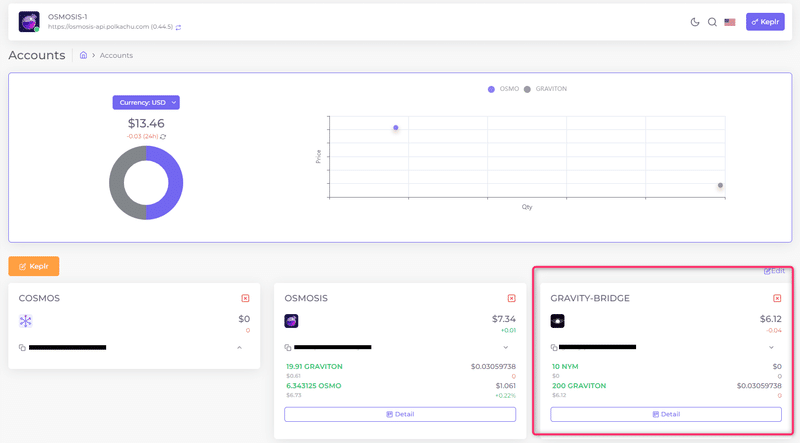Click the Osmosis chain logo in header
This screenshot has width=800, height=443.
(x=29, y=22)
